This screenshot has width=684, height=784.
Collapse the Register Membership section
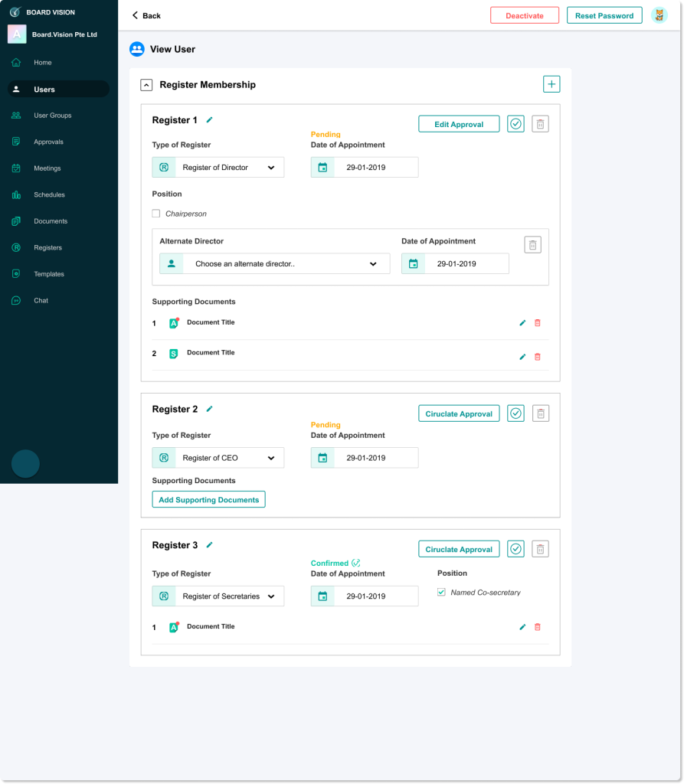click(x=146, y=85)
